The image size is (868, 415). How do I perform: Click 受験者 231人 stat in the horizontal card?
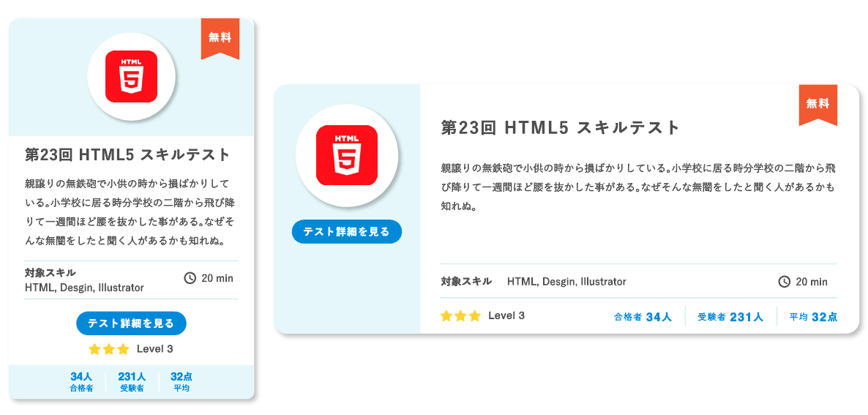click(x=730, y=317)
